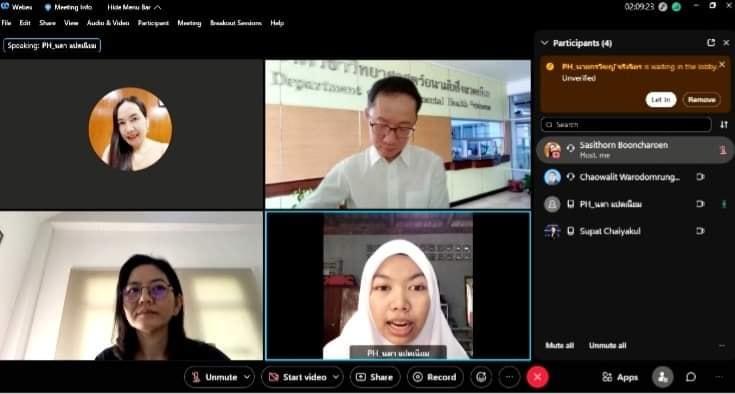Screen dimensions: 735x394
Task: Open the Breakout Sessions menu
Action: coord(236,22)
